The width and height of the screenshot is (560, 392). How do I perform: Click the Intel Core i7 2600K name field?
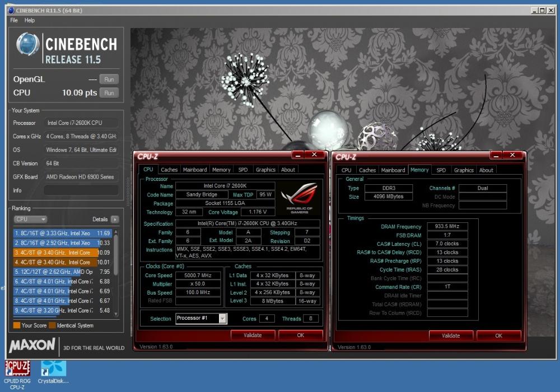(225, 186)
